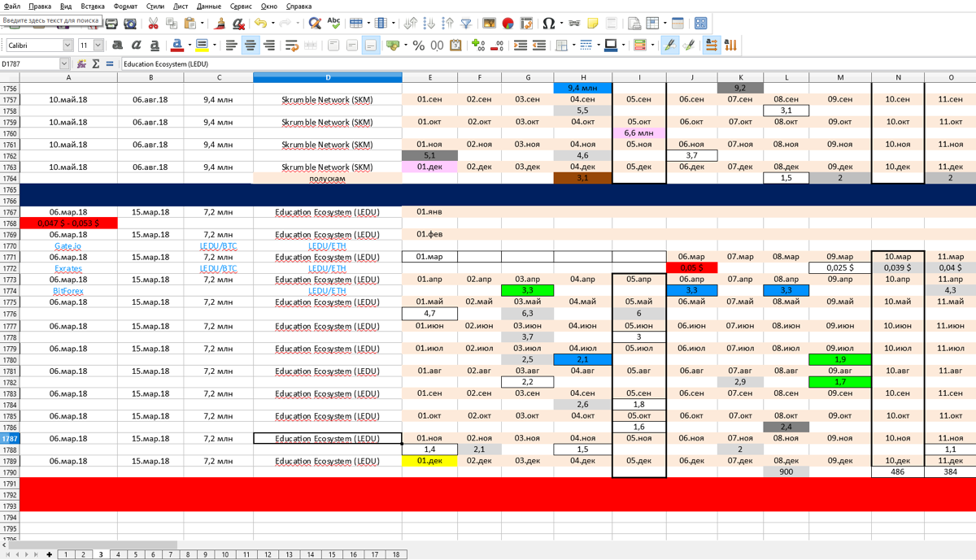The width and height of the screenshot is (976, 560).
Task: Apply yellow background color swatch
Action: pos(203,46)
